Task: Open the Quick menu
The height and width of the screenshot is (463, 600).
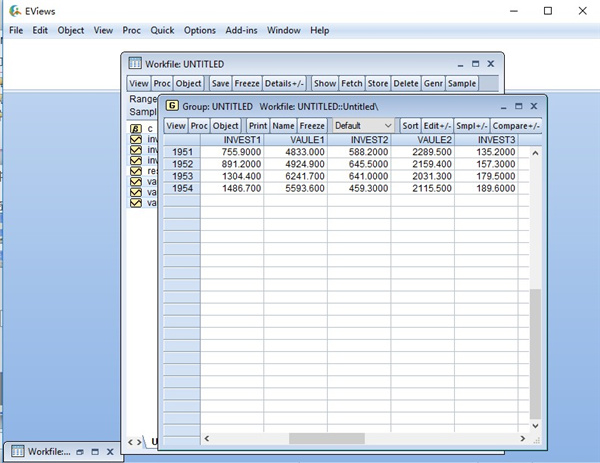Action: click(162, 31)
